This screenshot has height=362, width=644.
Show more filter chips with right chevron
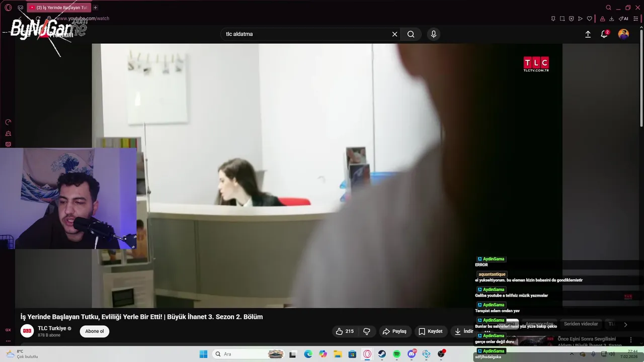pyautogui.click(x=625, y=325)
